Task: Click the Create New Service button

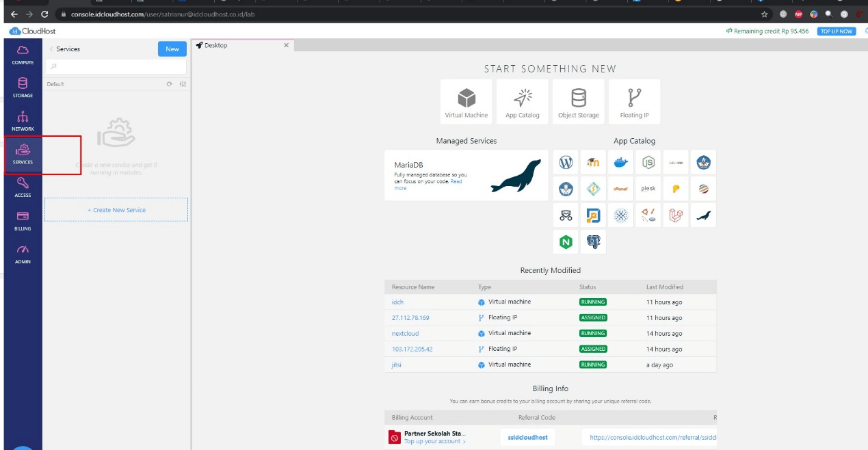Action: point(116,210)
